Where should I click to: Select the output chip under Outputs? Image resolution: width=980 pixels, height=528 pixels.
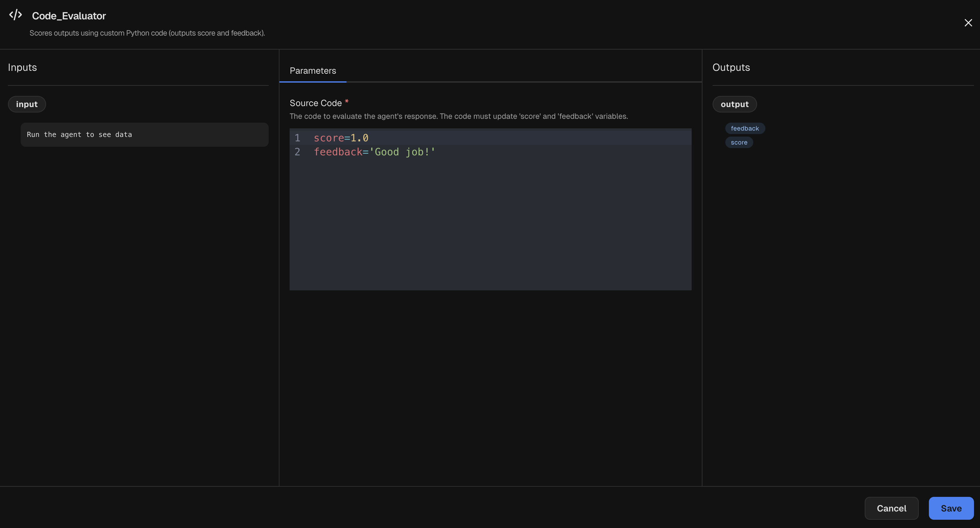click(x=734, y=104)
